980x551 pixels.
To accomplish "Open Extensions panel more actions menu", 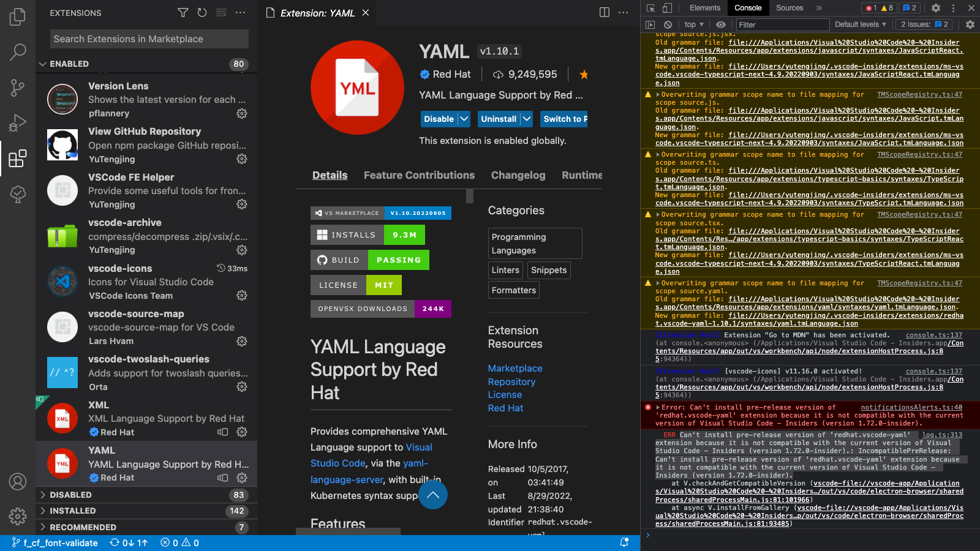I will click(240, 12).
